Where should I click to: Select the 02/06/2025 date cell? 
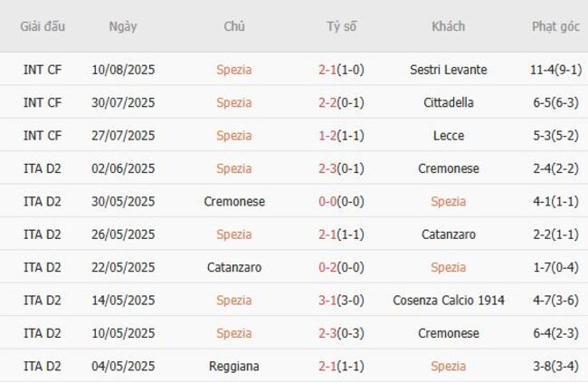coord(123,168)
